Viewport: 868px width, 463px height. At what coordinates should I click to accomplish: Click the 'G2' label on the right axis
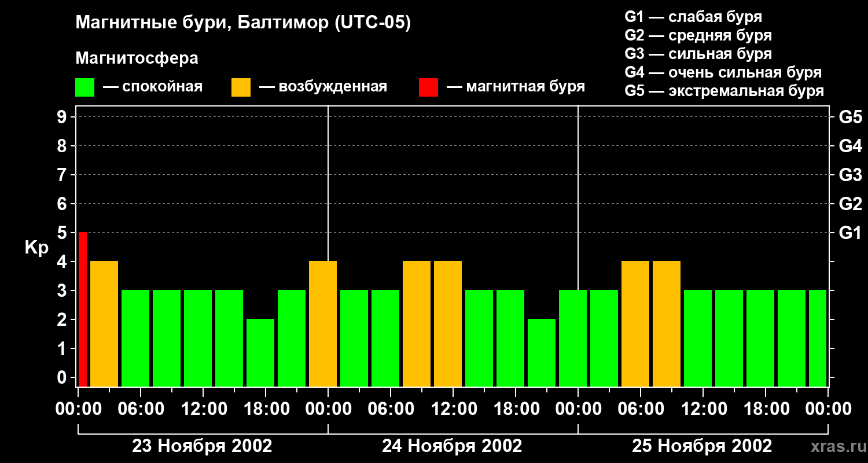click(x=850, y=204)
